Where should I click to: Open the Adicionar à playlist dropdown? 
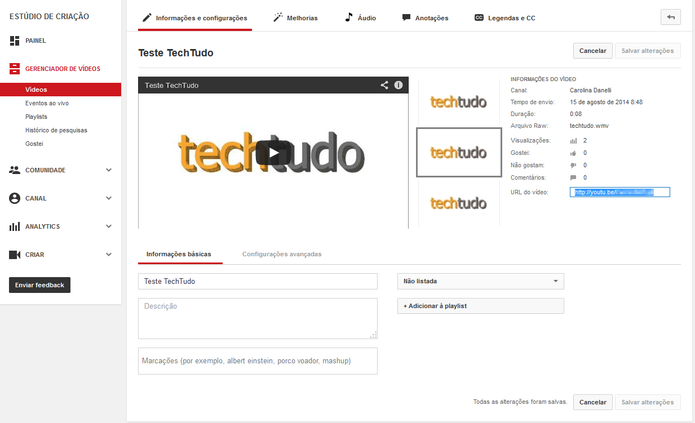click(480, 306)
